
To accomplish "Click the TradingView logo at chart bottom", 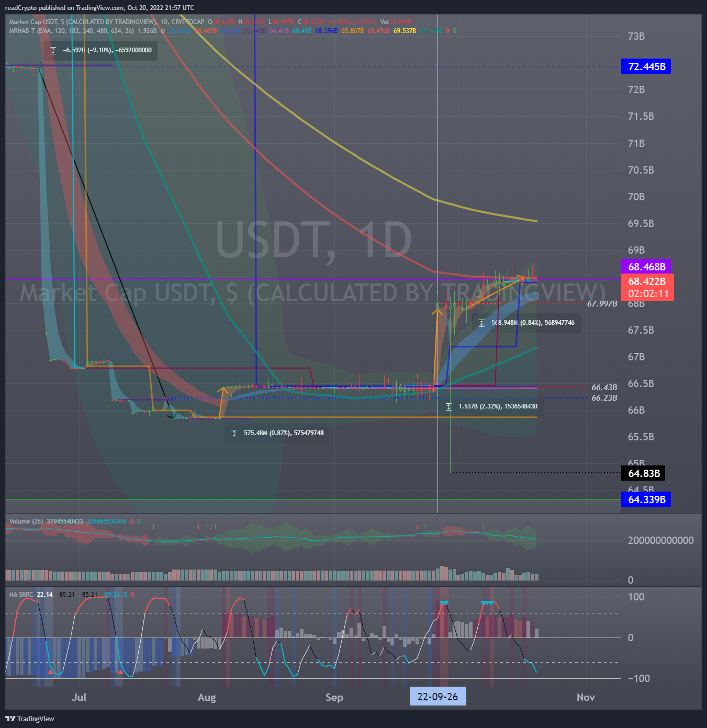I will click(x=30, y=719).
